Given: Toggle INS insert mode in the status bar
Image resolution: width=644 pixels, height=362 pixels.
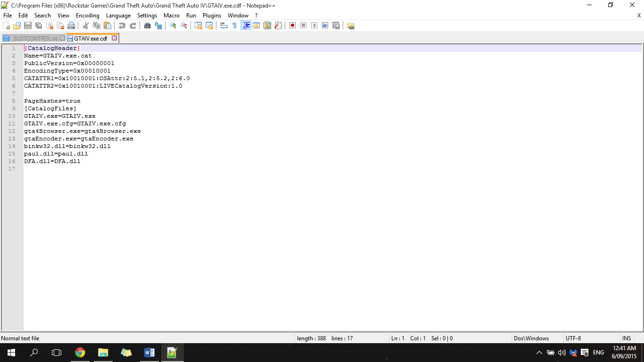Looking at the screenshot, I should [x=627, y=338].
